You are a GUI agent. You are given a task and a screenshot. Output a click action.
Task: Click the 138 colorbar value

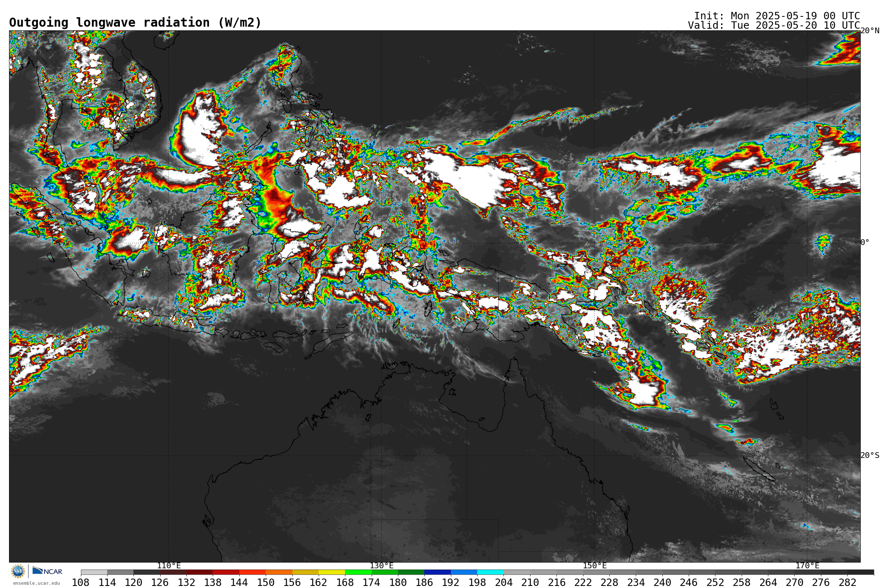point(213,583)
